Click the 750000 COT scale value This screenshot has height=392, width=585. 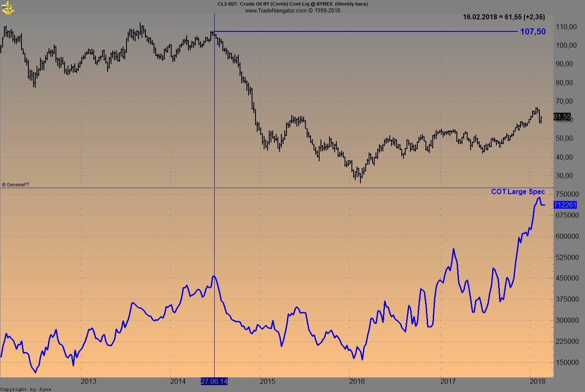click(567, 194)
